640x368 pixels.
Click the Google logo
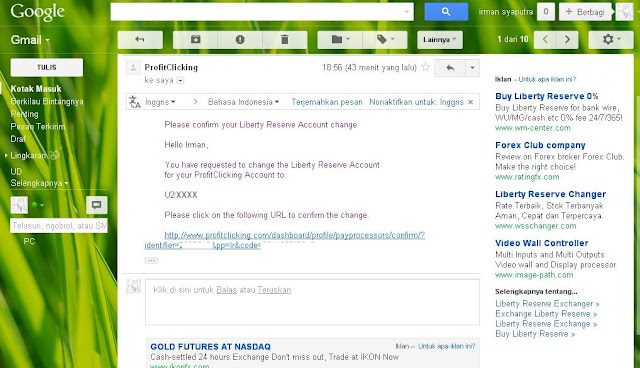click(38, 12)
